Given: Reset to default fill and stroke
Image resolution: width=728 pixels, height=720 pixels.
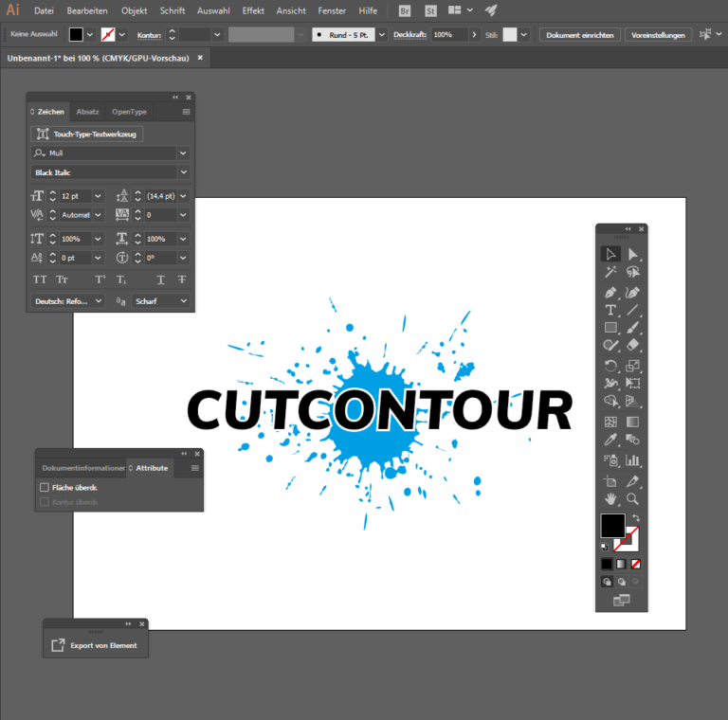Looking at the screenshot, I should click(605, 547).
